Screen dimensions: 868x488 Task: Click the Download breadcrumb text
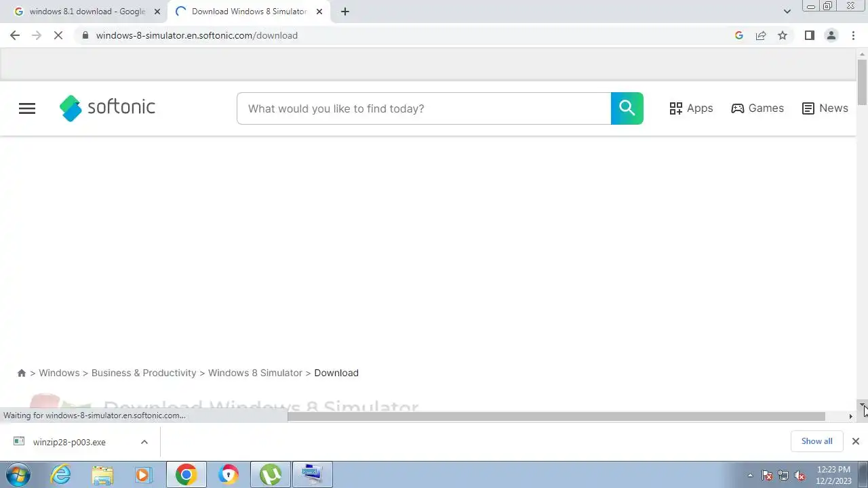tap(336, 373)
